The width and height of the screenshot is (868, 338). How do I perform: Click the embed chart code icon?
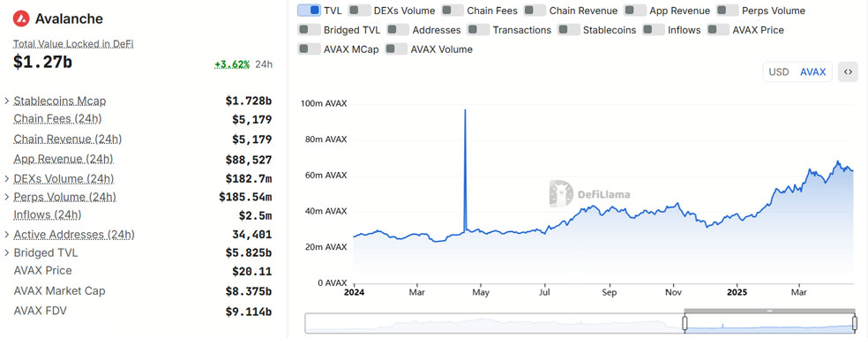848,72
